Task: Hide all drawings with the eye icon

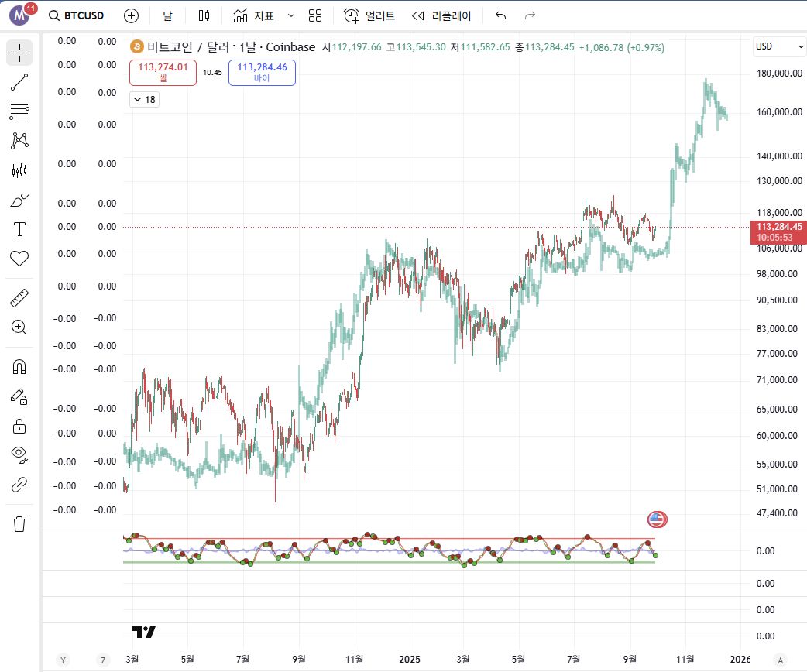Action: 19,454
